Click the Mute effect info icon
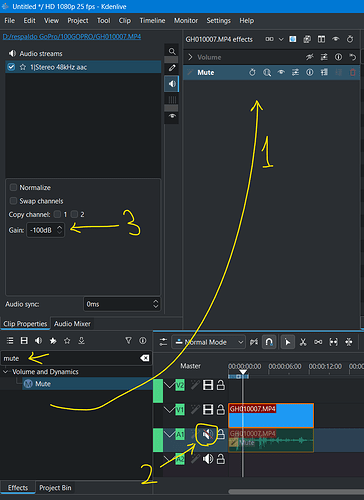Screen dimensions: 364x500 [310, 72]
